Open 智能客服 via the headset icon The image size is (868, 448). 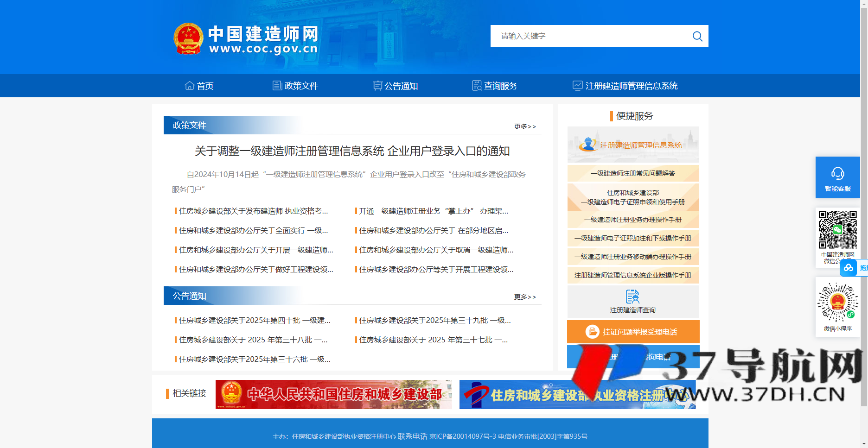pyautogui.click(x=837, y=172)
